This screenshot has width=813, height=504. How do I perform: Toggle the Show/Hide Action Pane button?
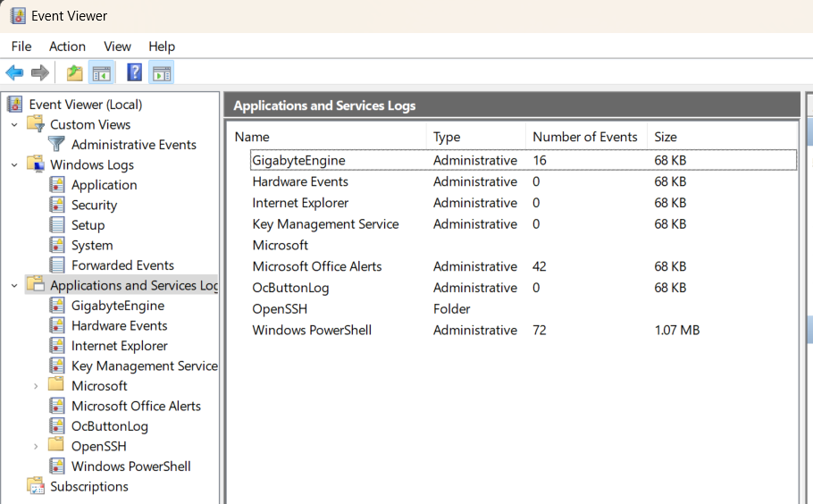point(162,73)
